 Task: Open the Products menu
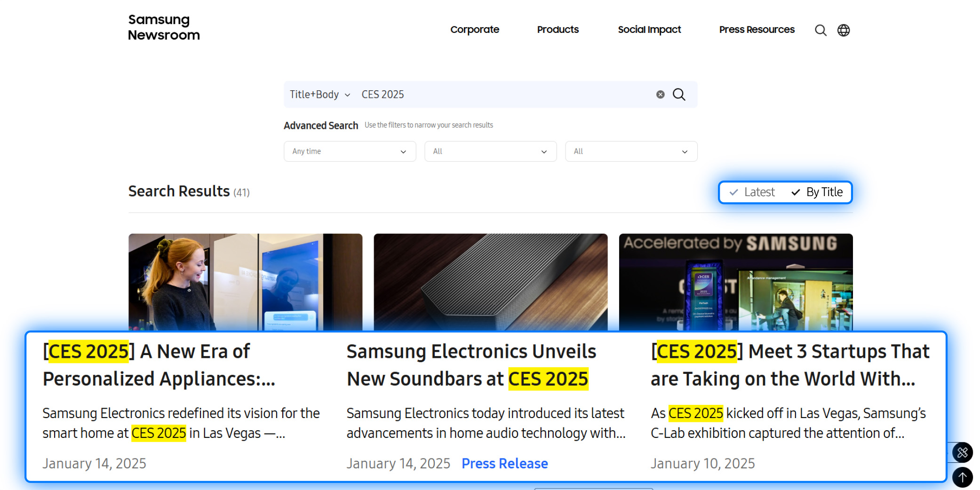coord(558,30)
